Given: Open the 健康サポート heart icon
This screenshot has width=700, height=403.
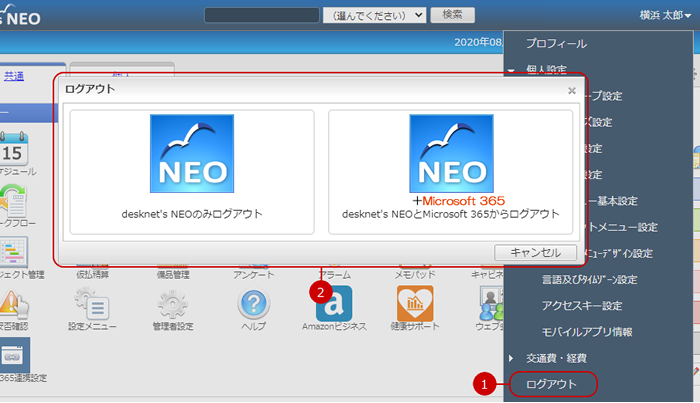Looking at the screenshot, I should click(x=414, y=304).
